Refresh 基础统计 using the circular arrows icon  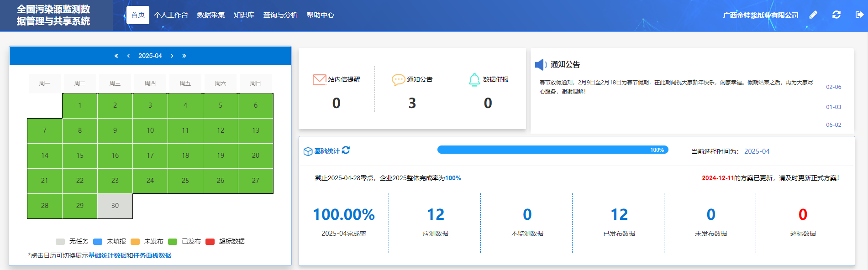tap(346, 151)
